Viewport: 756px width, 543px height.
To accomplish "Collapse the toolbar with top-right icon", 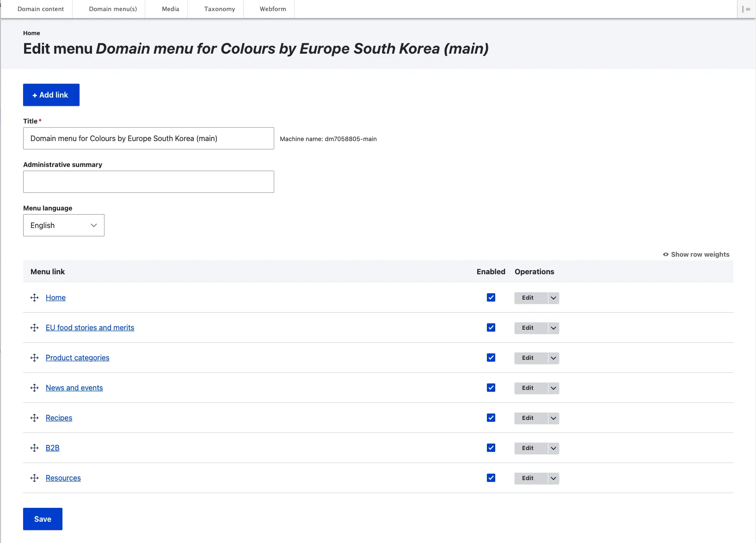I will pyautogui.click(x=746, y=9).
